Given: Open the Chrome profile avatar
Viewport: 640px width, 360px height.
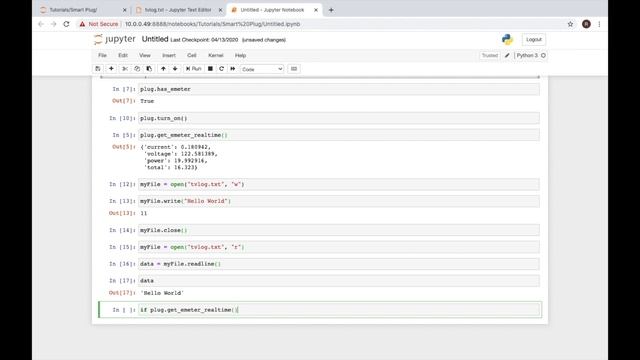Looking at the screenshot, I should point(586,24).
